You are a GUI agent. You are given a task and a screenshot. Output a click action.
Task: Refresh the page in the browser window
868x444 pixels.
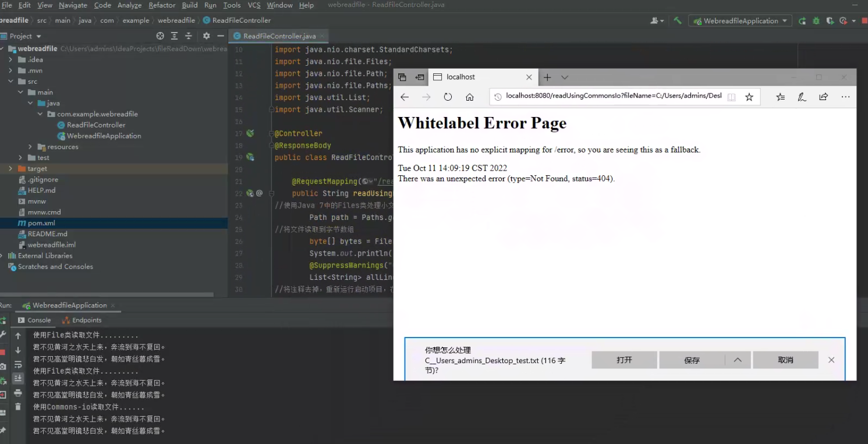[448, 97]
